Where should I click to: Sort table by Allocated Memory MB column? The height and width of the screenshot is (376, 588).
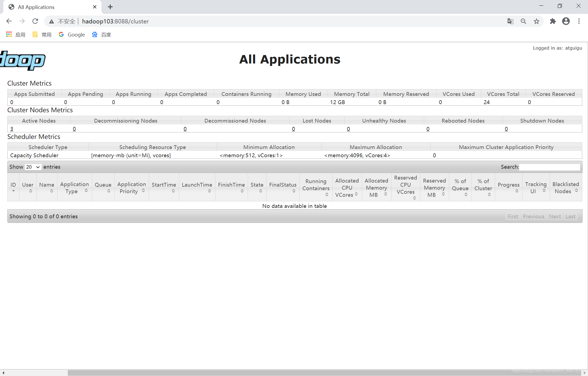coord(376,187)
